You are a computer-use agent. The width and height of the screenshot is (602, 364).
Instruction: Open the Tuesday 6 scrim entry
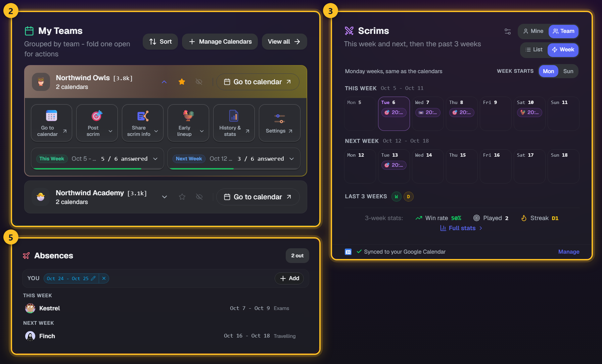pyautogui.click(x=394, y=112)
